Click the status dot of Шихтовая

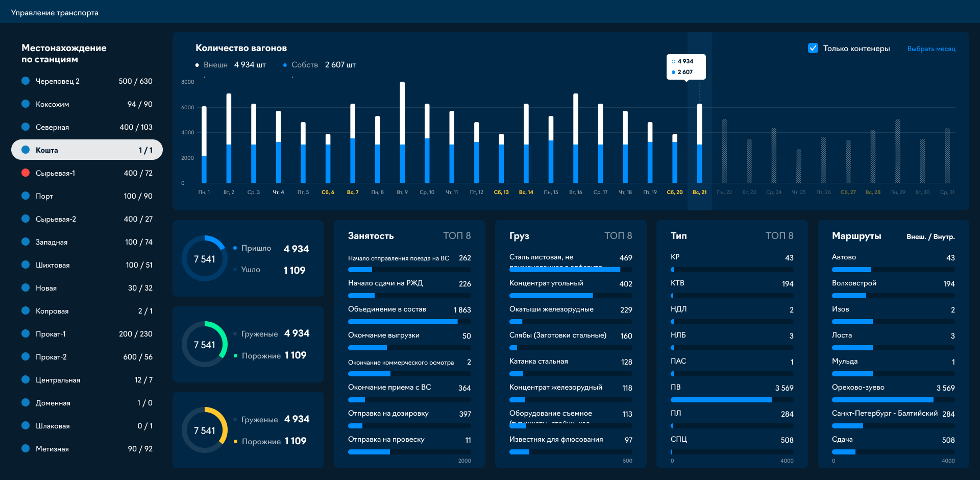[x=26, y=265]
